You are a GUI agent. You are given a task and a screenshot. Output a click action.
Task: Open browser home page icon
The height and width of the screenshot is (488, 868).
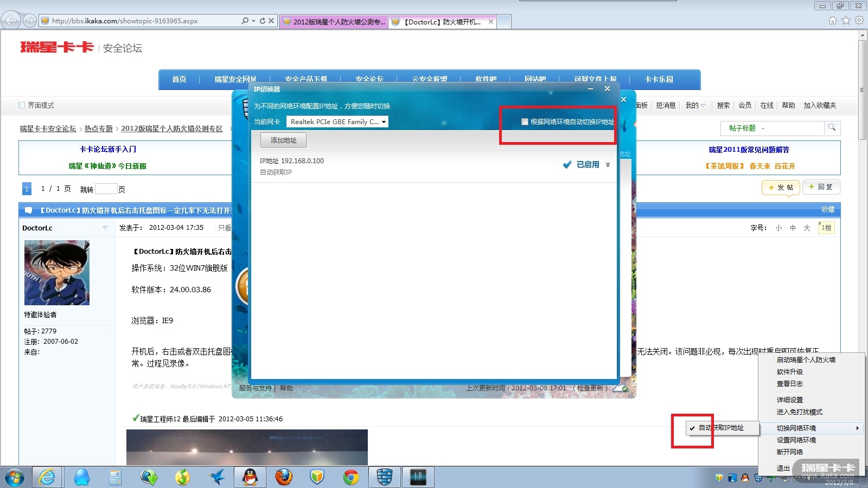pos(833,21)
